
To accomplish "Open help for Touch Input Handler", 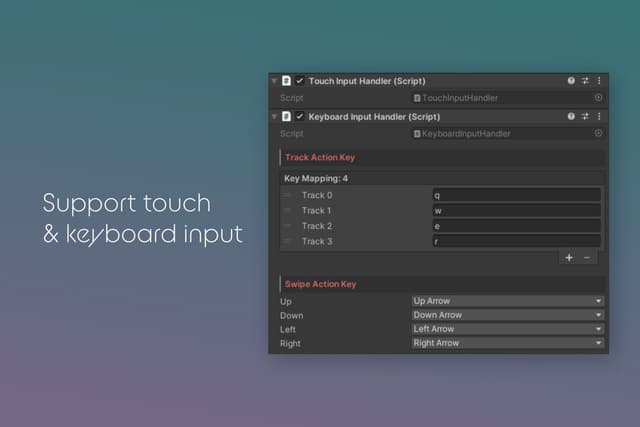I will coord(571,81).
